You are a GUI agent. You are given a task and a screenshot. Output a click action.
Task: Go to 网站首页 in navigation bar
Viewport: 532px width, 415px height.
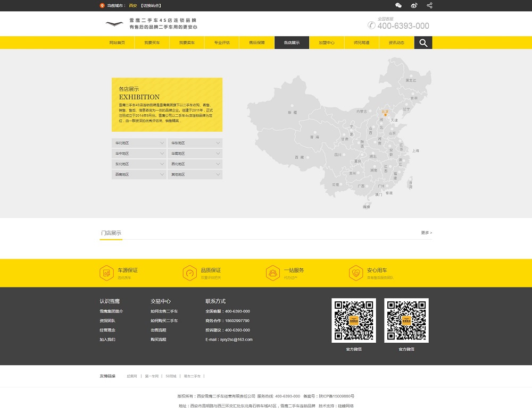117,43
